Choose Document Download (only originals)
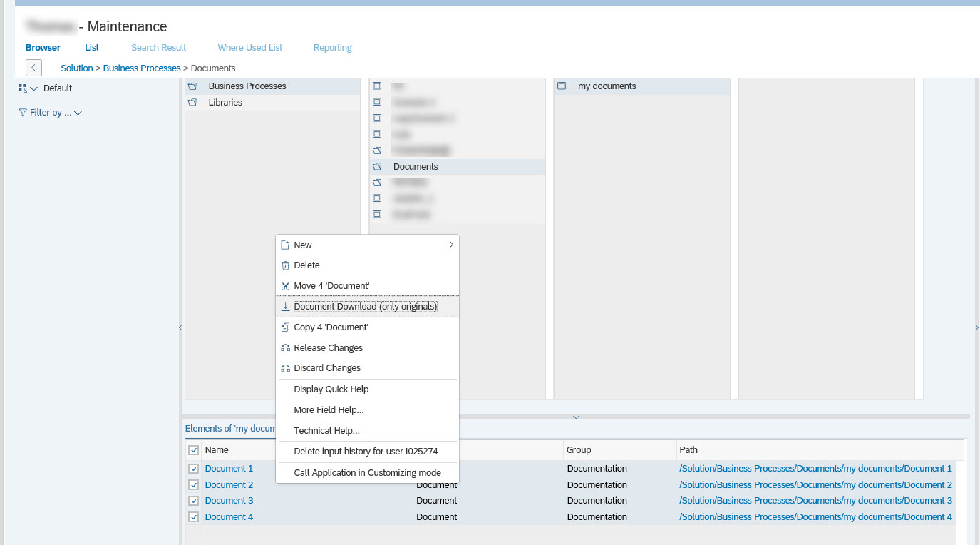 coord(367,307)
